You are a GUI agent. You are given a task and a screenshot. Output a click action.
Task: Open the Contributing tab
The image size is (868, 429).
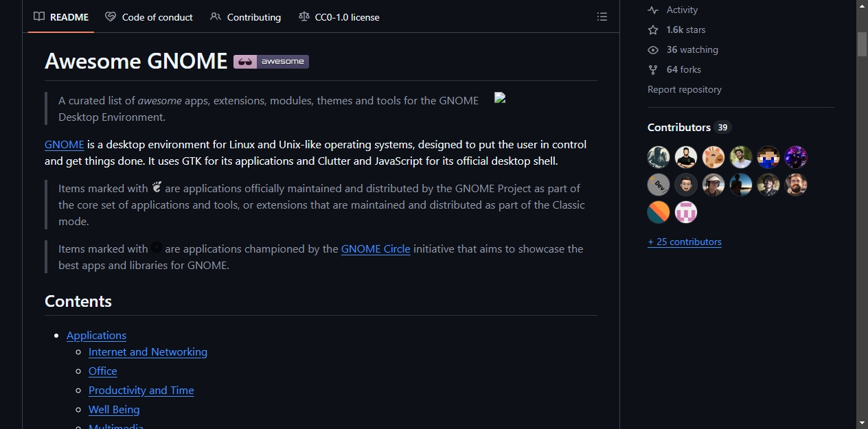[246, 16]
